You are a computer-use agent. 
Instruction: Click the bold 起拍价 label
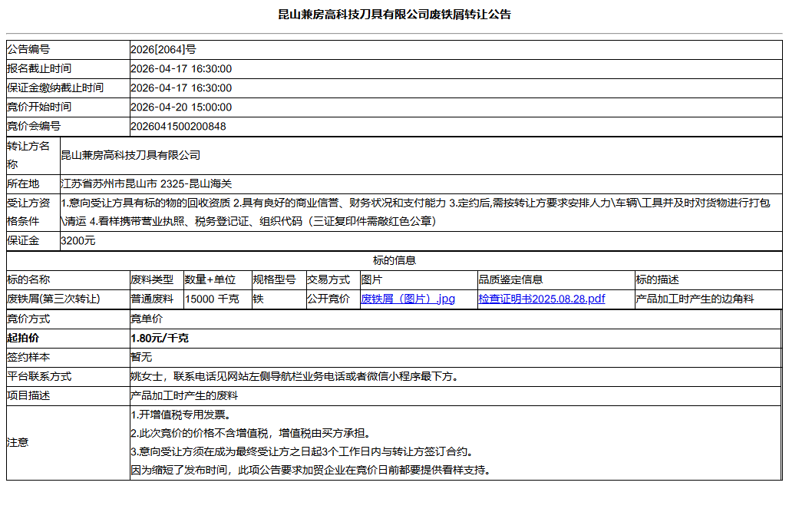(23, 339)
